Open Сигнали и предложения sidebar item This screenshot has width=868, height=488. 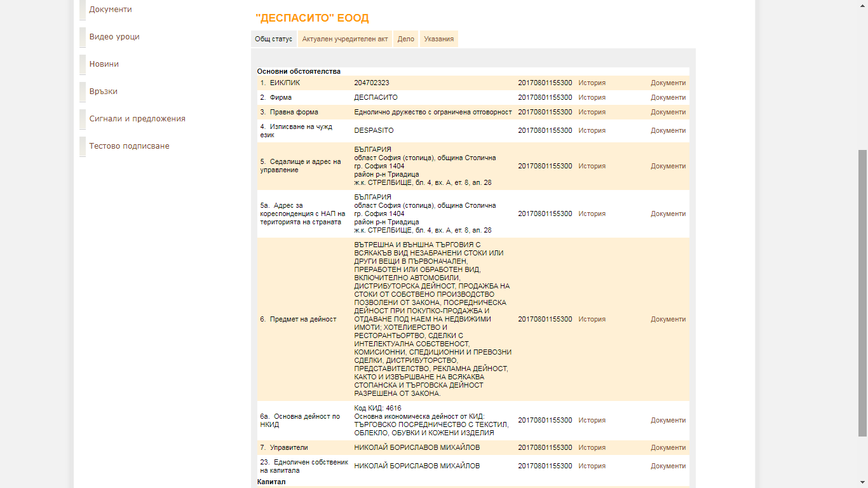click(x=137, y=119)
